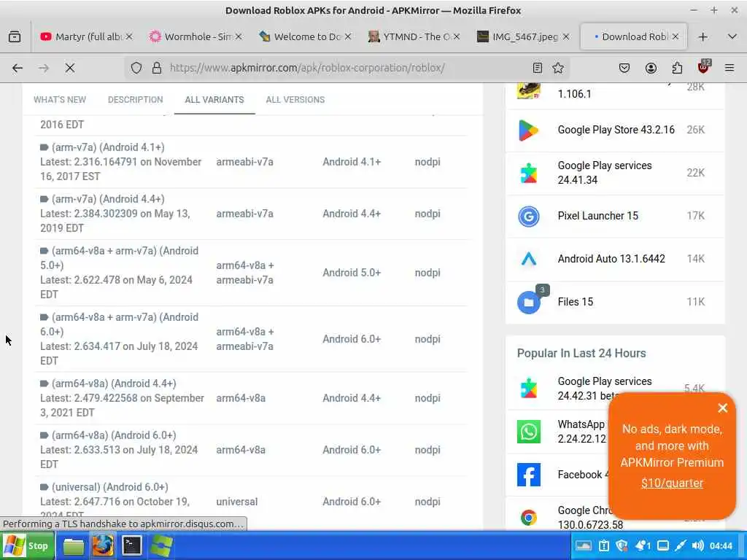The height and width of the screenshot is (560, 747).
Task: Bookmark this page with the star icon
Action: click(x=558, y=68)
